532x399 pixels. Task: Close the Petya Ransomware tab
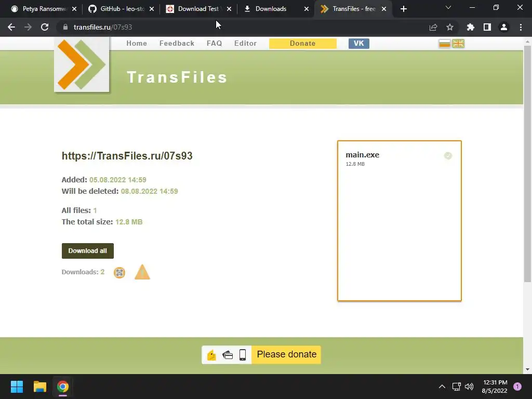tap(74, 9)
